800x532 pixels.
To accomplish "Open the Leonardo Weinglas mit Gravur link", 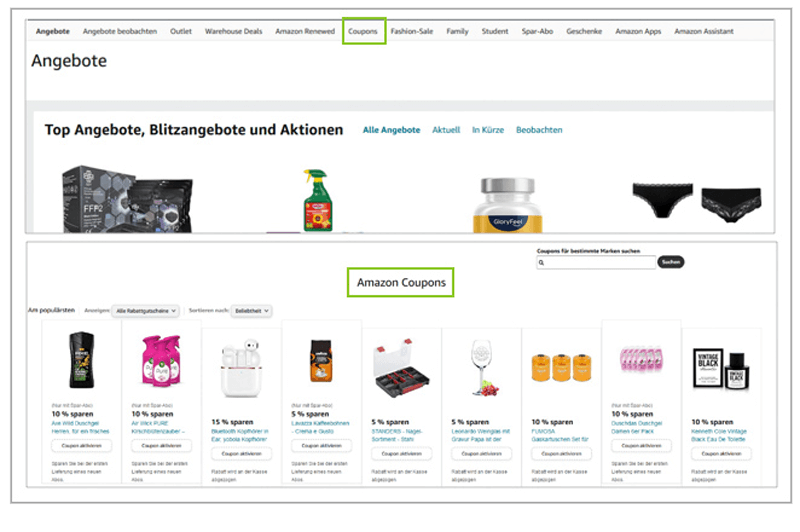I will point(481,435).
